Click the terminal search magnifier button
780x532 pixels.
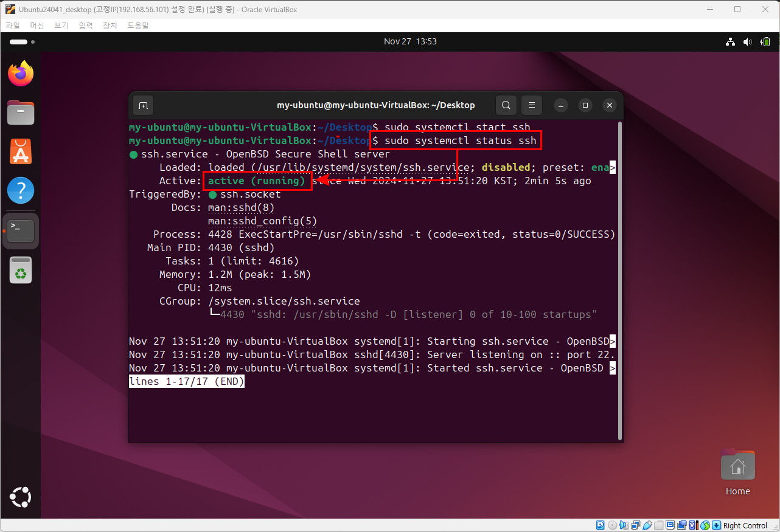pyautogui.click(x=506, y=105)
